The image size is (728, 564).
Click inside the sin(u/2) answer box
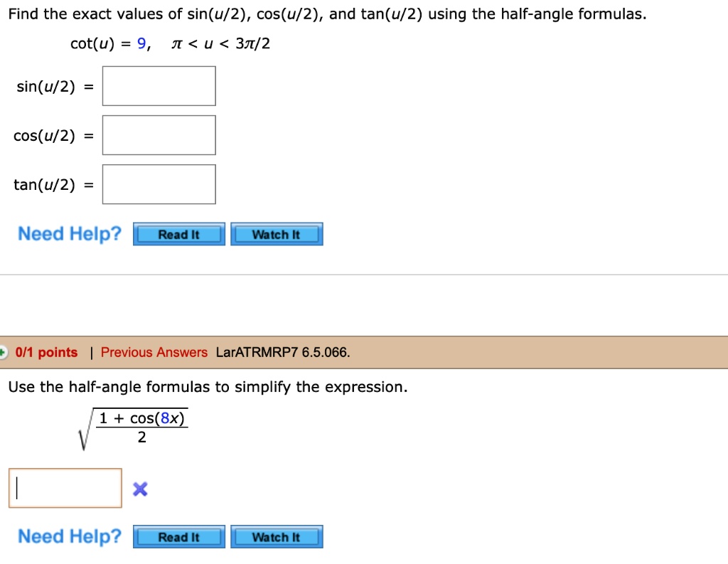(x=159, y=85)
